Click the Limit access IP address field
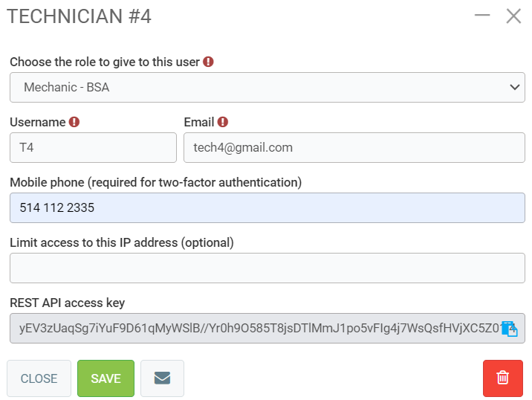 (x=267, y=268)
